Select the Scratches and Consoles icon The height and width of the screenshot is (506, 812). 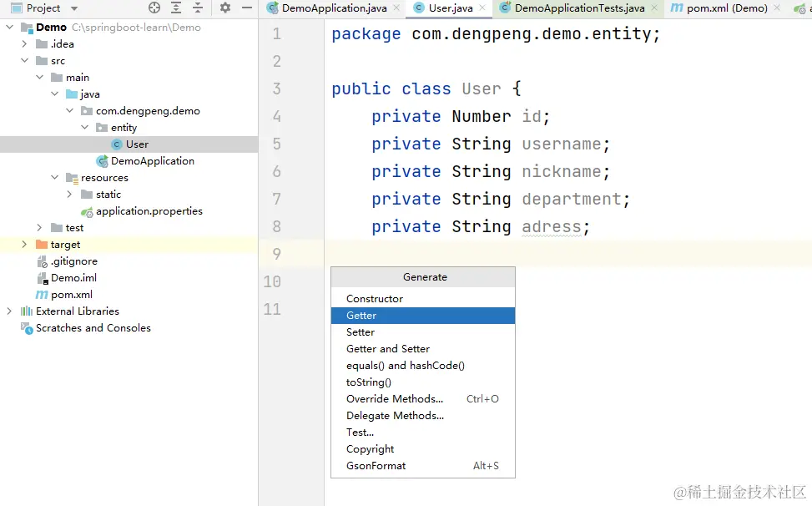coord(27,328)
